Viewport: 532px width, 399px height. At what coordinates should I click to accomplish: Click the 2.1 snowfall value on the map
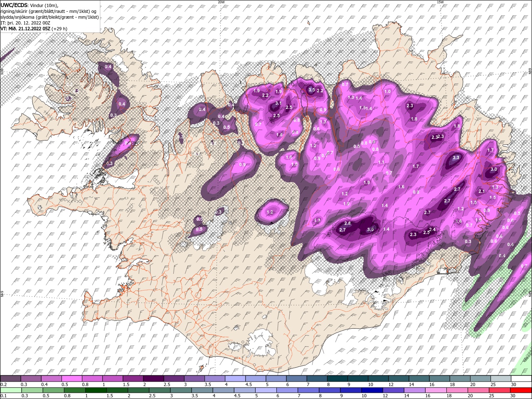[x=482, y=192]
